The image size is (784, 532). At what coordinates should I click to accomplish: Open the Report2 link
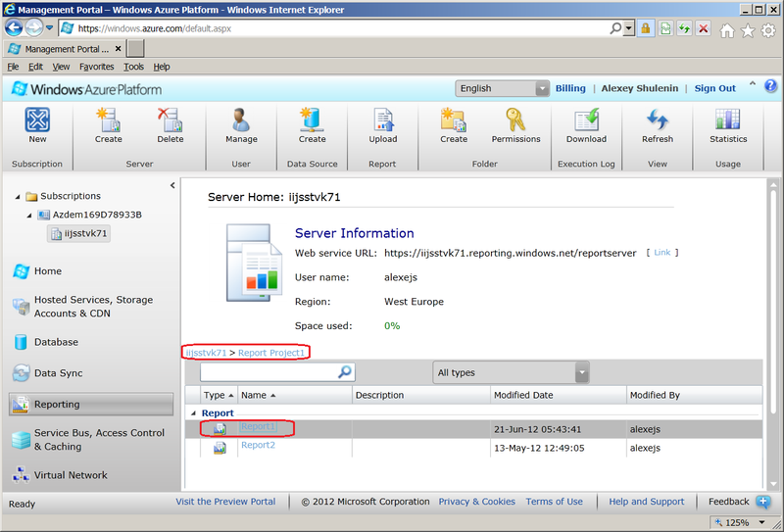pyautogui.click(x=258, y=445)
